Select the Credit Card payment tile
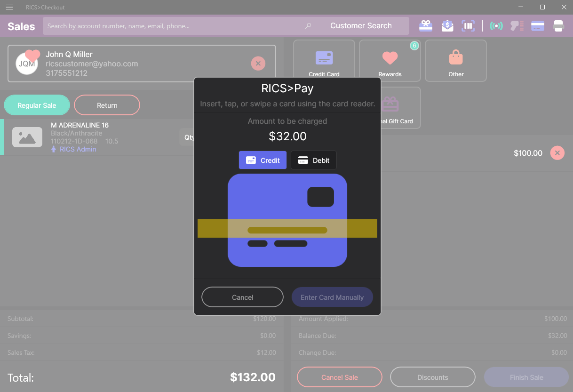The image size is (573, 392). [324, 61]
